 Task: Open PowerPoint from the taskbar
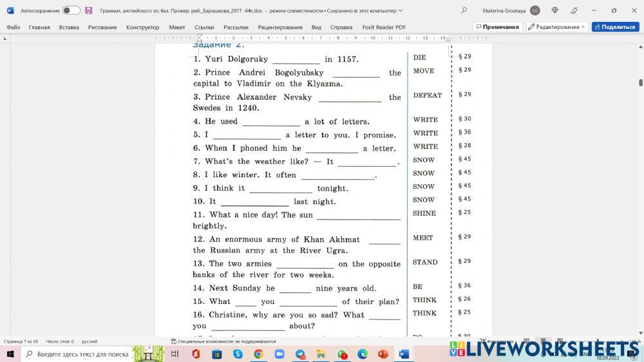coord(383,354)
